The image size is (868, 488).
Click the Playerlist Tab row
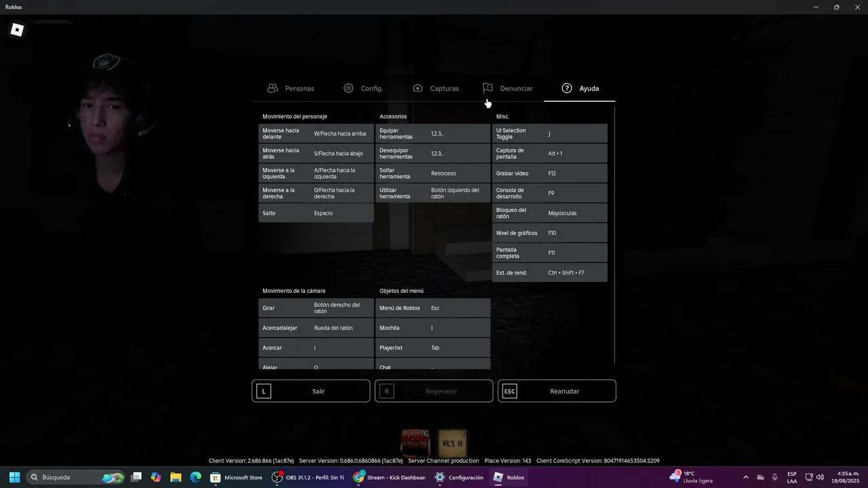[433, 348]
